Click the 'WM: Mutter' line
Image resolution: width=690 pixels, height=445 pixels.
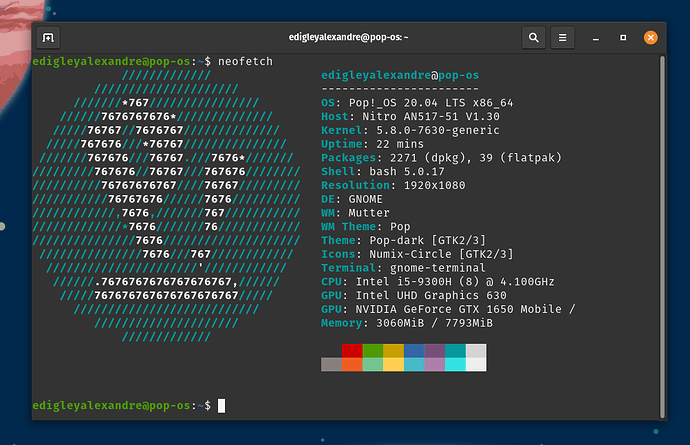click(356, 213)
